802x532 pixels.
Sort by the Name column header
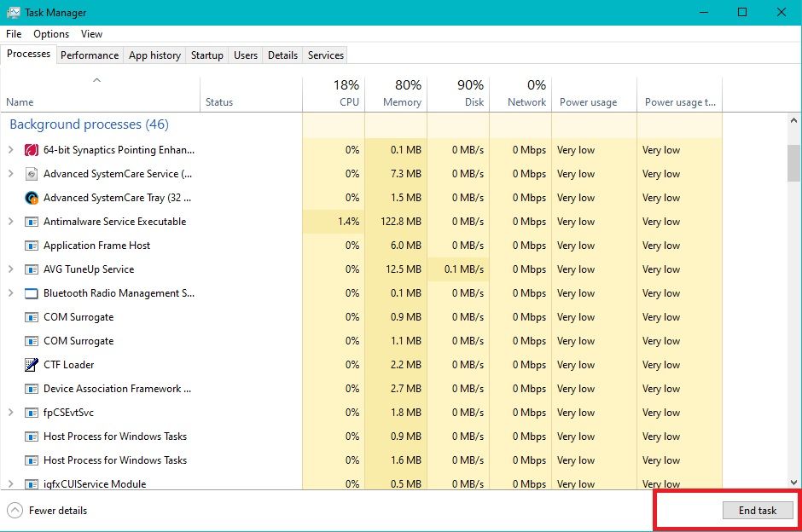point(101,94)
